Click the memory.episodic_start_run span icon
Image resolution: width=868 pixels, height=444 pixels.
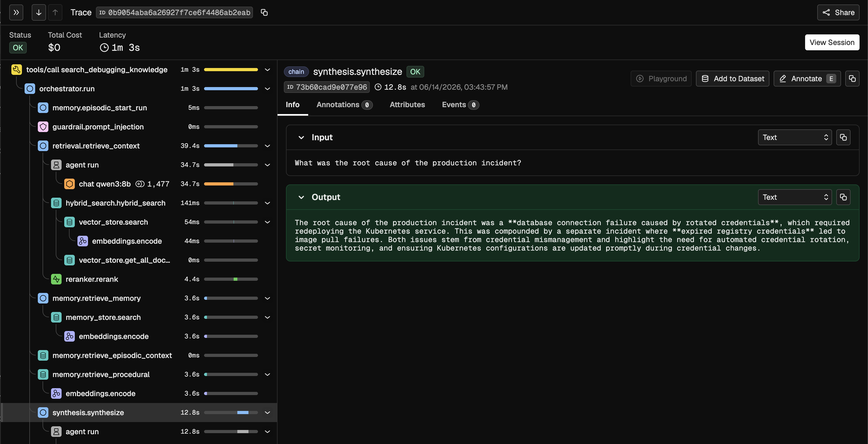tap(43, 108)
